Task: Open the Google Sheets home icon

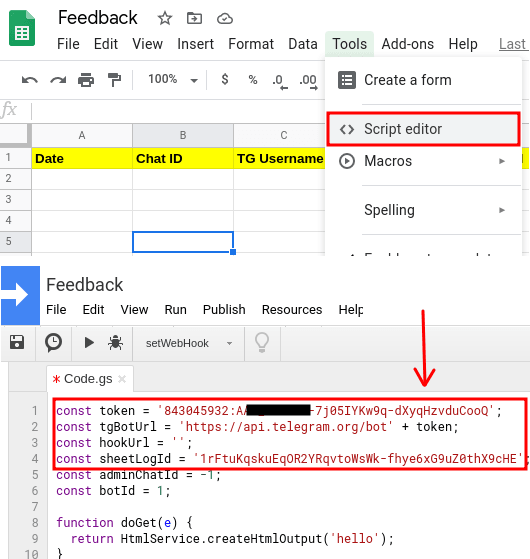Action: (x=22, y=28)
